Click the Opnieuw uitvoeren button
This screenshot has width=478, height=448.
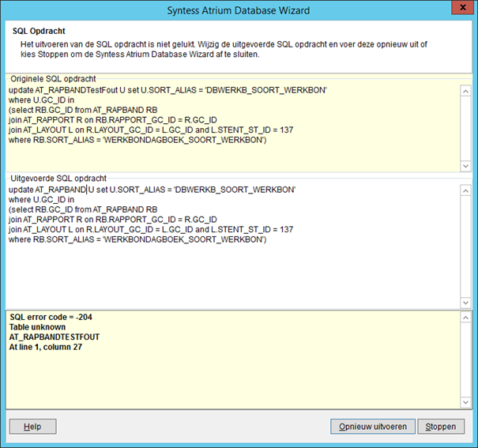[x=372, y=427]
